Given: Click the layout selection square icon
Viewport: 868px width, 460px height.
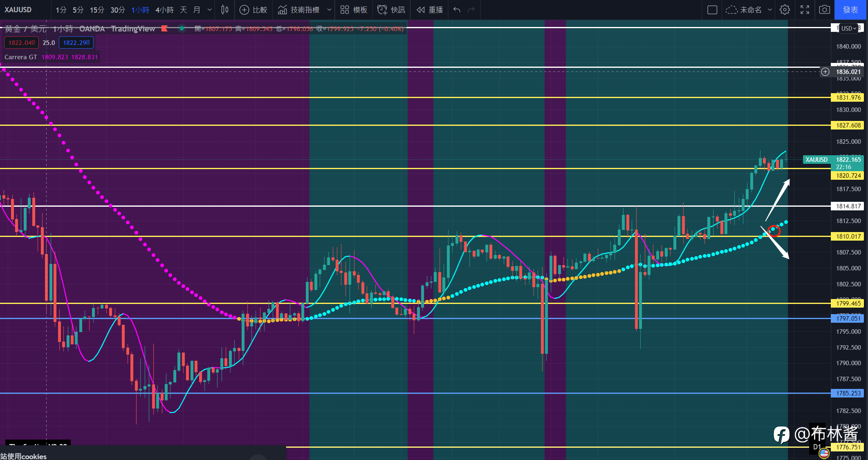Looking at the screenshot, I should (712, 9).
